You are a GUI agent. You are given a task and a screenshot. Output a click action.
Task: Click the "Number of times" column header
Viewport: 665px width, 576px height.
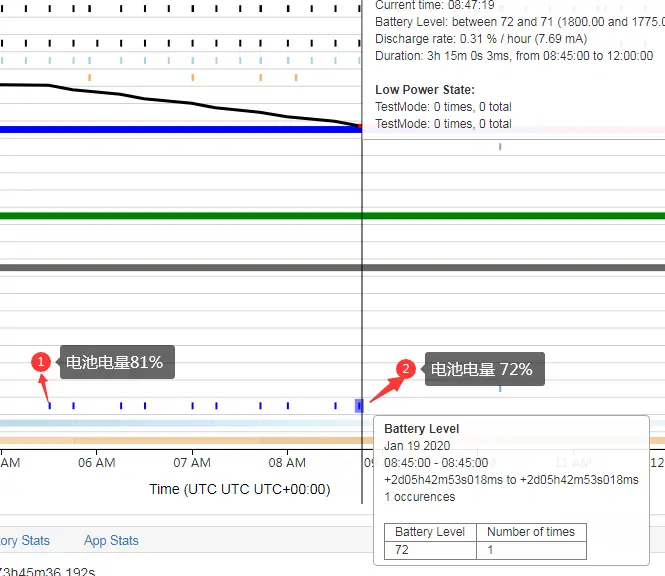click(x=531, y=532)
